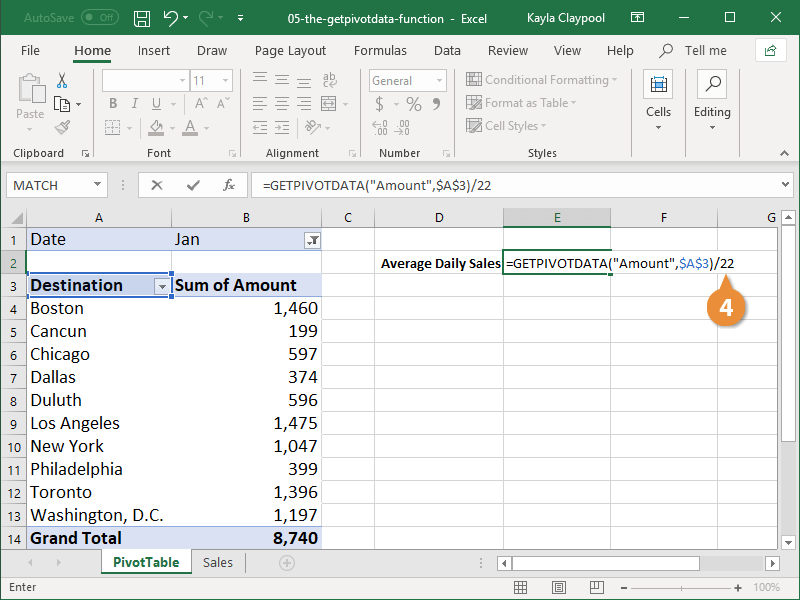The width and height of the screenshot is (800, 600).
Task: Open the font name dropdown
Action: pos(182,81)
